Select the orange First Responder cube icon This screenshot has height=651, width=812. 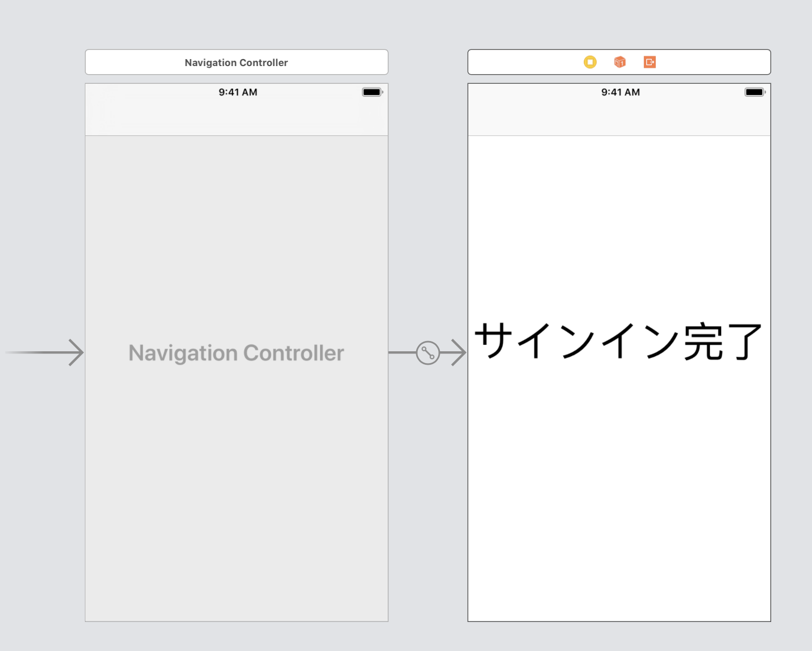[620, 62]
